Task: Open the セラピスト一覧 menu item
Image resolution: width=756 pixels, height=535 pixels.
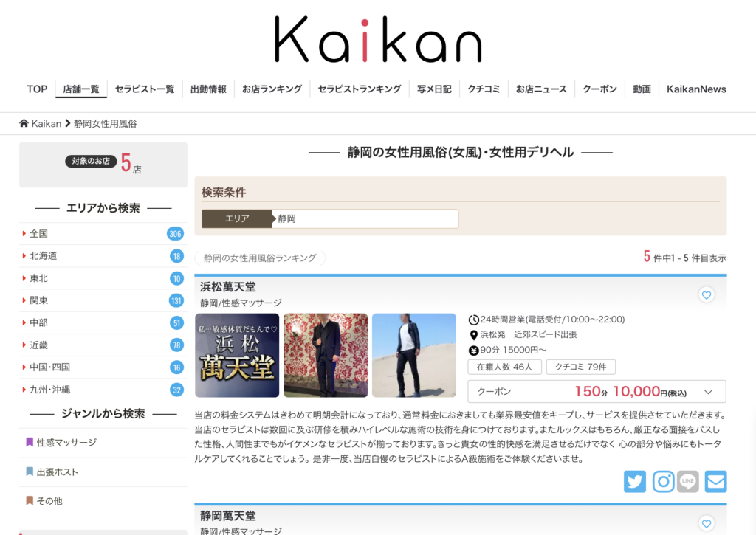Action: [145, 89]
